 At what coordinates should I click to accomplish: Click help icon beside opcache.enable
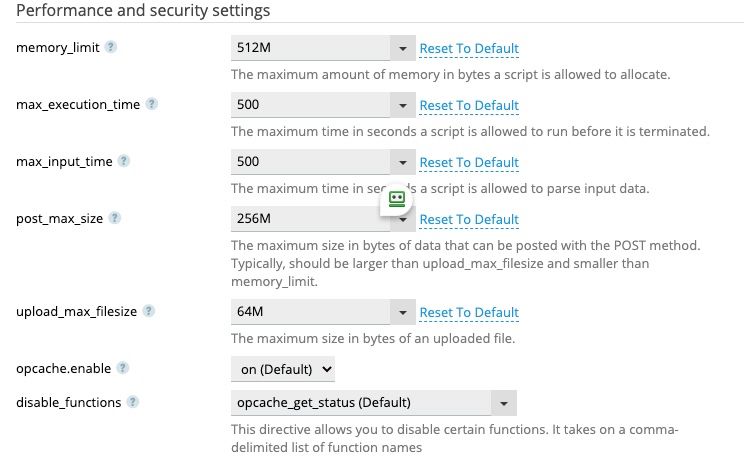point(122,368)
